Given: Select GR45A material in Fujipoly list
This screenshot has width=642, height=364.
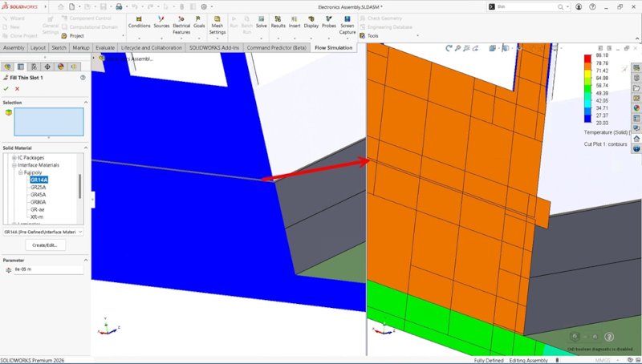Looking at the screenshot, I should pyautogui.click(x=39, y=195).
